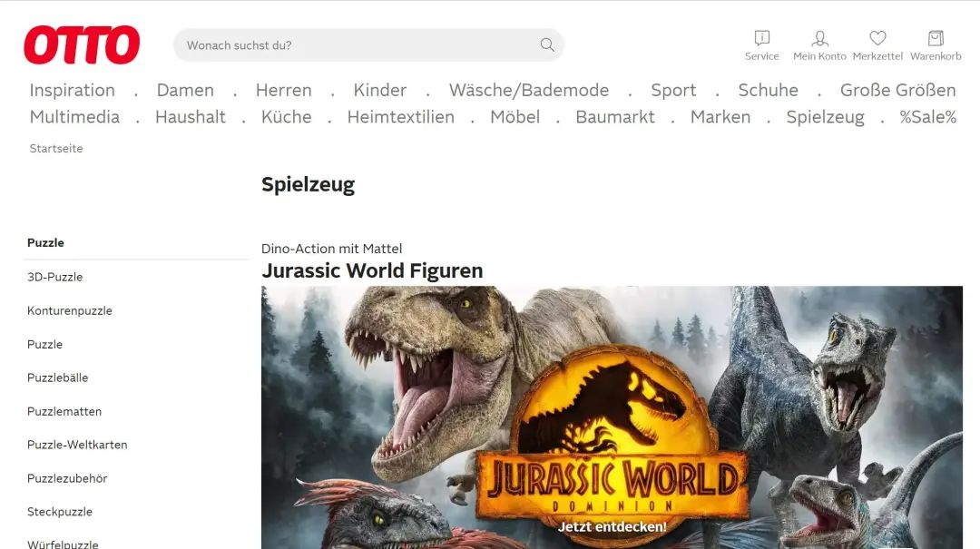Click 'Jetzt entdecken!' on the banner
The height and width of the screenshot is (549, 980).
pyautogui.click(x=612, y=527)
